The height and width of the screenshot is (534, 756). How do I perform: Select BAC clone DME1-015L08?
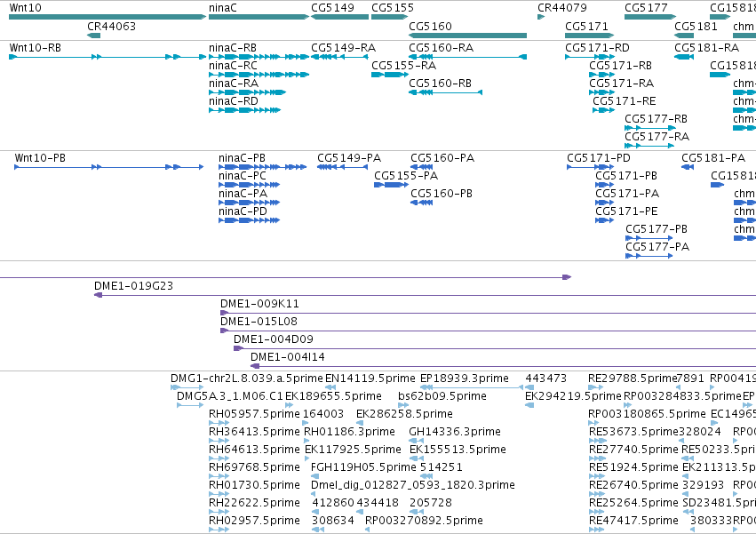pos(488,331)
